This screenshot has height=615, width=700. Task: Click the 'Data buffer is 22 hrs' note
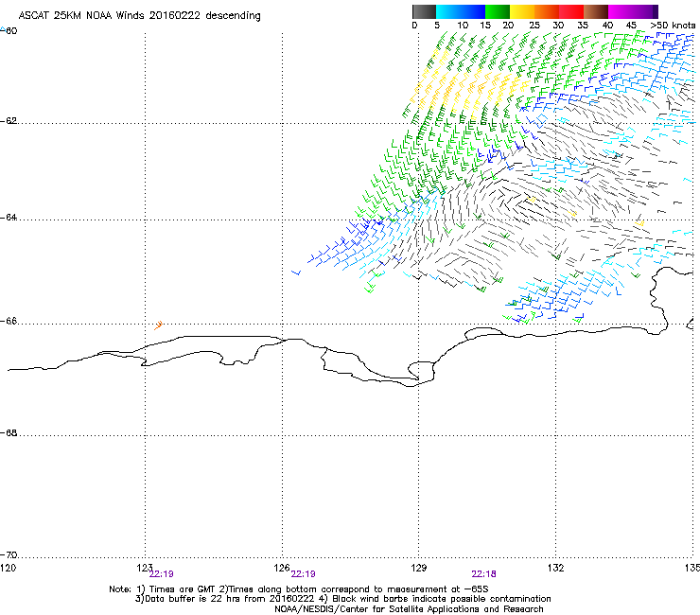click(184, 599)
